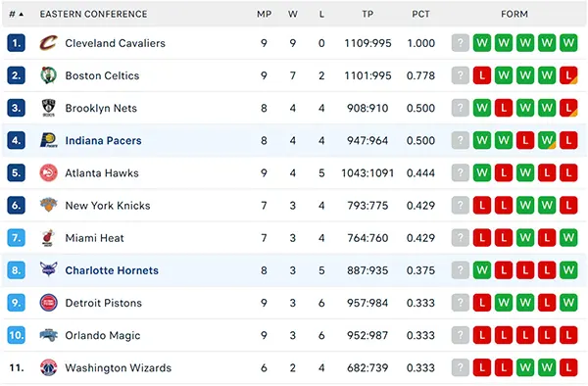Sort table by W column header

(x=293, y=15)
